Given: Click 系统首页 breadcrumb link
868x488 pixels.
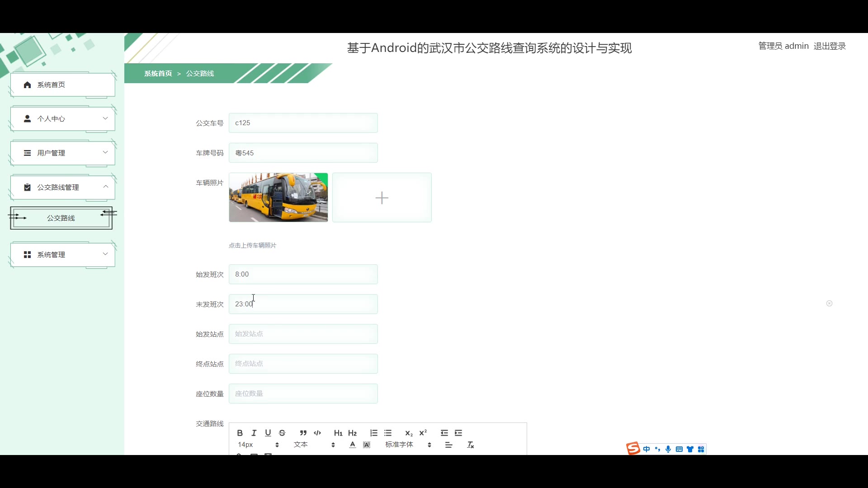Looking at the screenshot, I should [158, 74].
